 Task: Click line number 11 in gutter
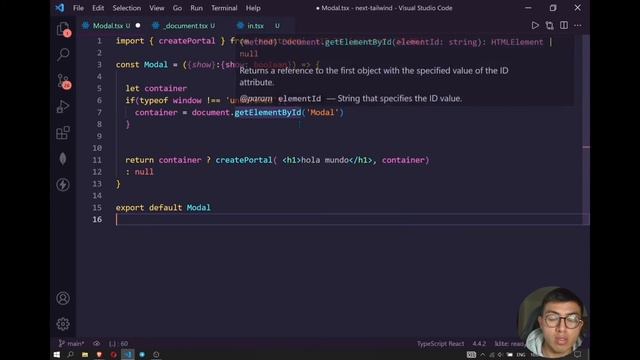(97, 160)
